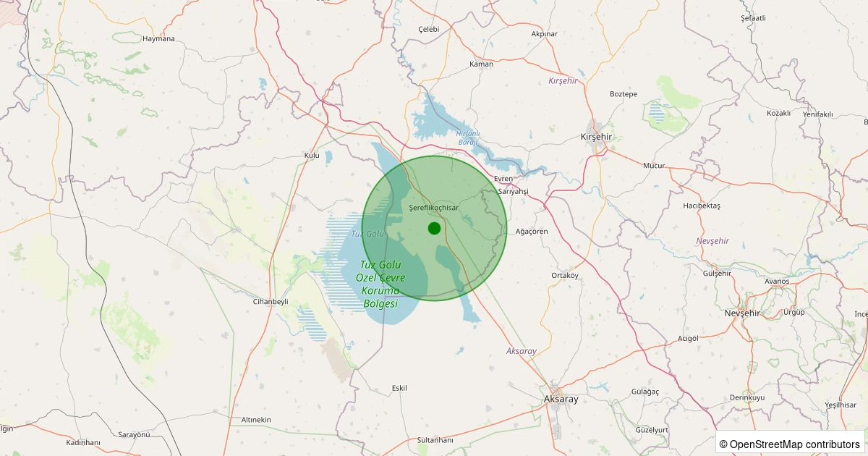Image resolution: width=868 pixels, height=456 pixels.
Task: Click the Haymana town label
Action: tap(159, 38)
